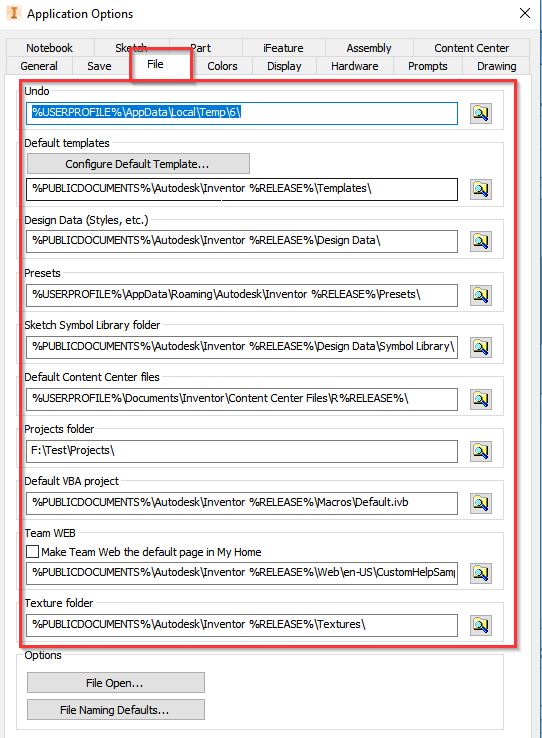This screenshot has height=738, width=542.
Task: Open the Assembly tab
Action: coord(369,48)
